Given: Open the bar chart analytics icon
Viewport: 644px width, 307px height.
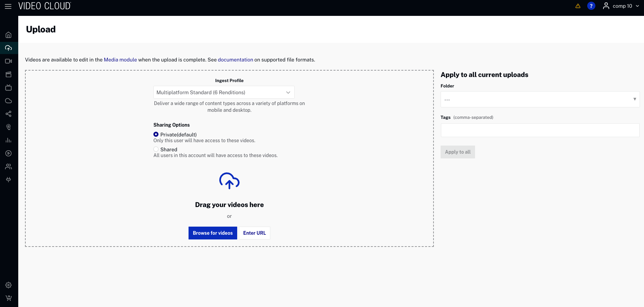Looking at the screenshot, I should (8, 140).
